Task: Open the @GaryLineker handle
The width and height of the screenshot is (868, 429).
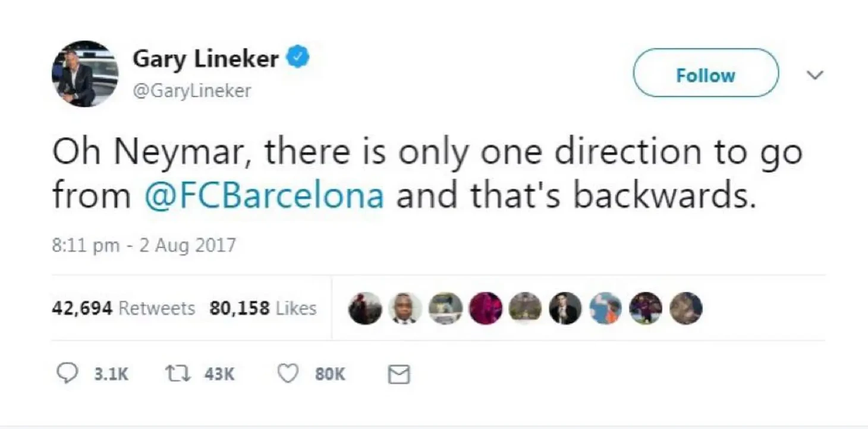Action: (x=192, y=90)
